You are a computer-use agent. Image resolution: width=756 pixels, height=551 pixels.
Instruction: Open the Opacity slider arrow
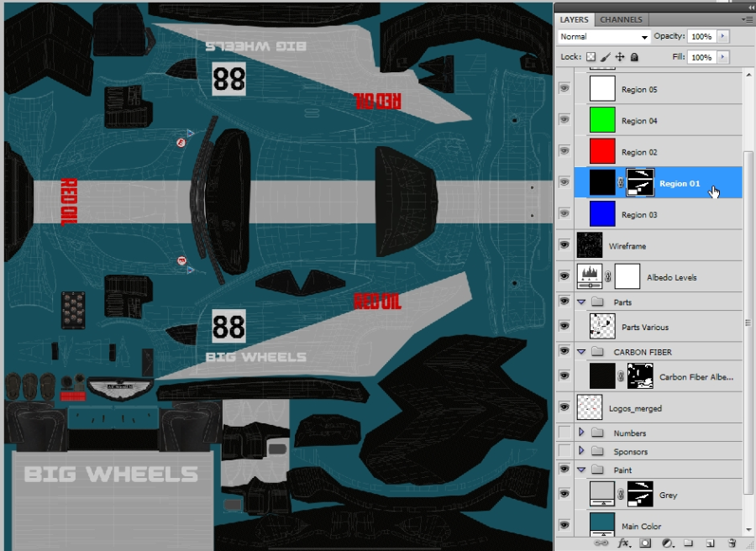(x=722, y=36)
